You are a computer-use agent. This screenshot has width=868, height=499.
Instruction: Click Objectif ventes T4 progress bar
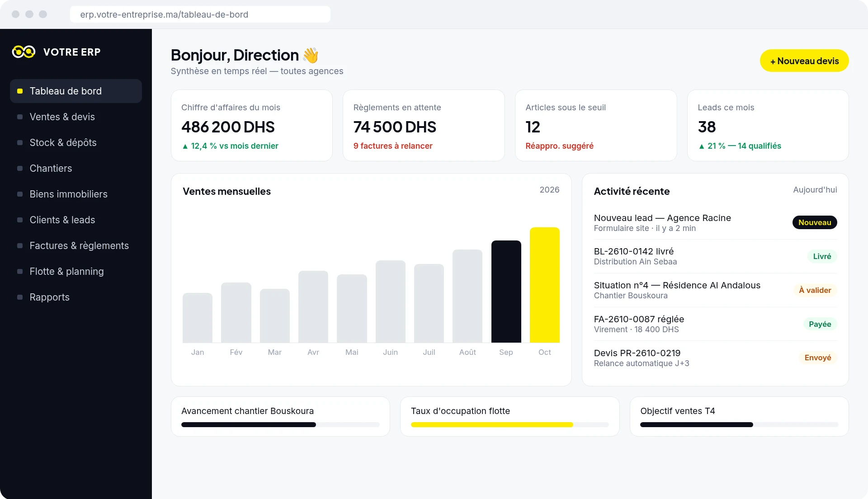(739, 425)
